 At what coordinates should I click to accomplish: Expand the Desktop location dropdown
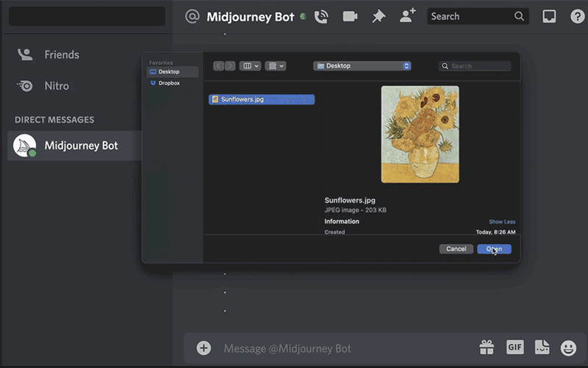click(362, 66)
